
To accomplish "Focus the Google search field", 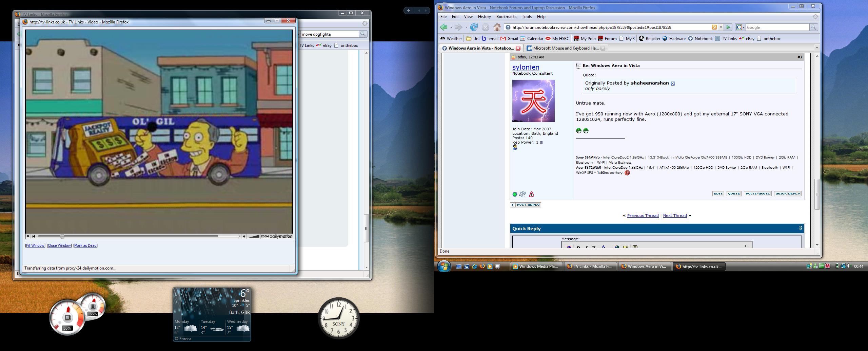I will point(777,27).
